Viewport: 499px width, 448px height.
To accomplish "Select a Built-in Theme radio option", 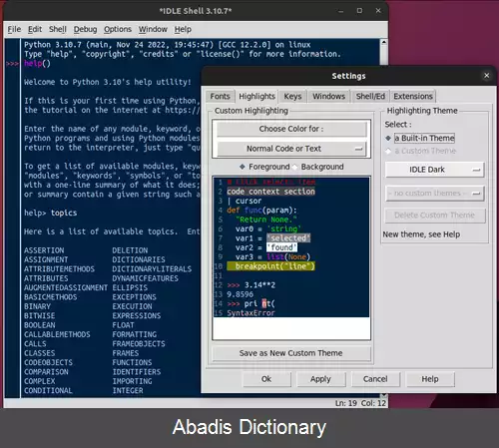I will pos(420,138).
